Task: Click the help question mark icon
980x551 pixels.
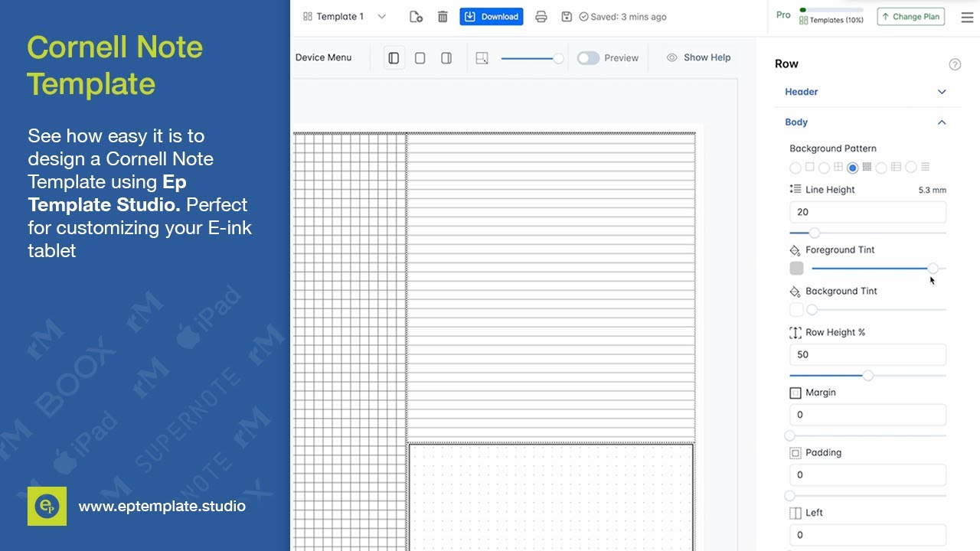Action: tap(955, 64)
